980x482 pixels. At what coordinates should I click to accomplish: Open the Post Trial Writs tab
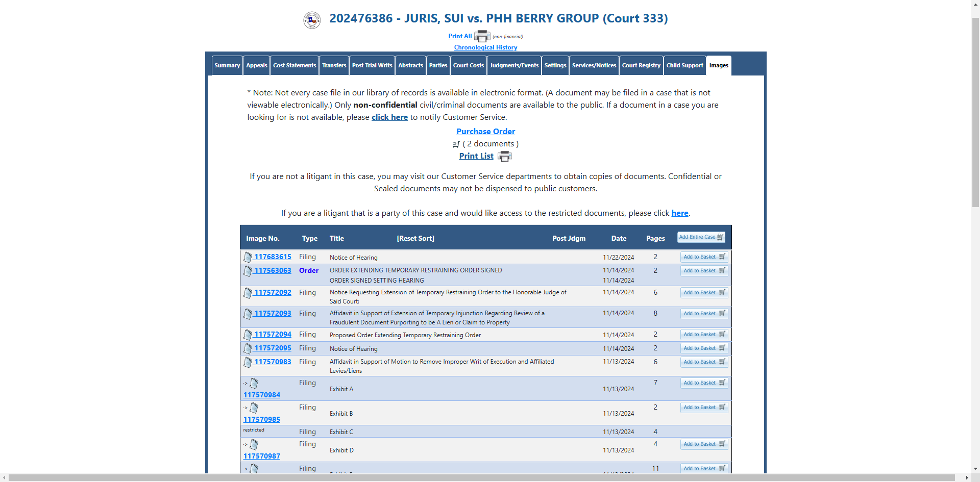pos(372,65)
